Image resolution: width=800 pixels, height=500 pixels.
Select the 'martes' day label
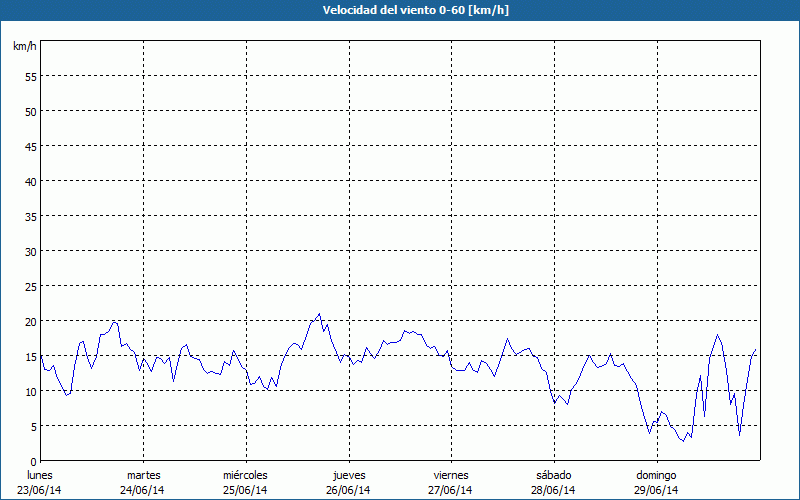(143, 475)
